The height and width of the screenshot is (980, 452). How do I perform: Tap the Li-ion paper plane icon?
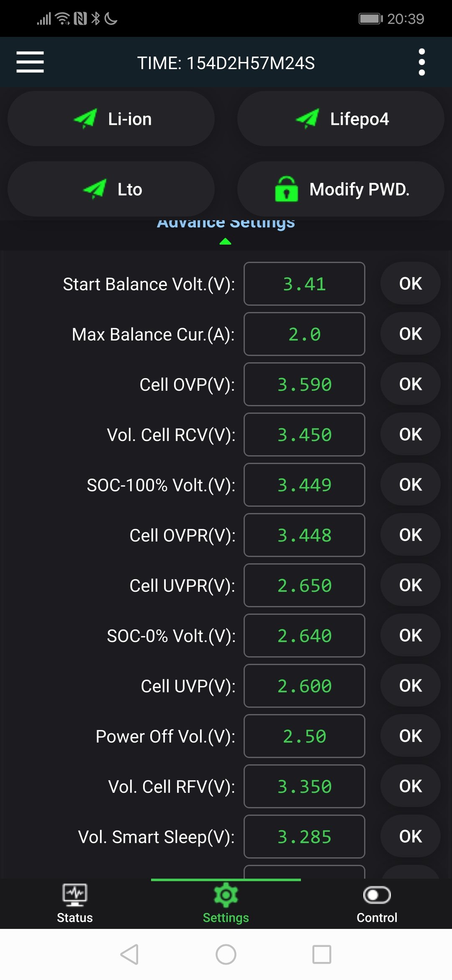[x=85, y=119]
